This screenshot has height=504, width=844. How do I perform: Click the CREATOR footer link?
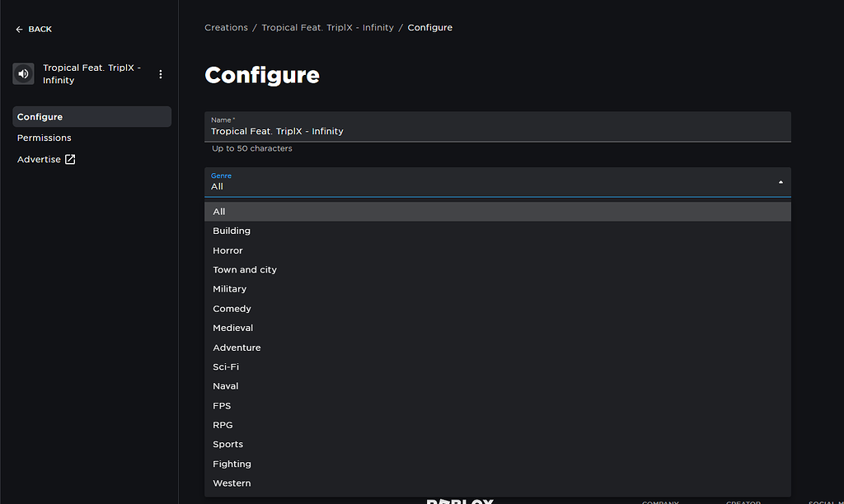pyautogui.click(x=743, y=502)
